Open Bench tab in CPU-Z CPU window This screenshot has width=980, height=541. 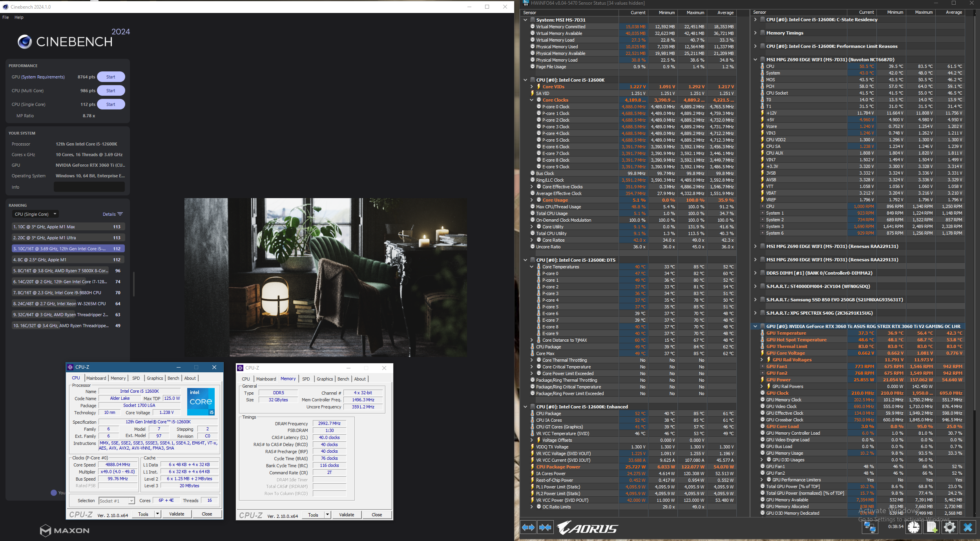(173, 378)
